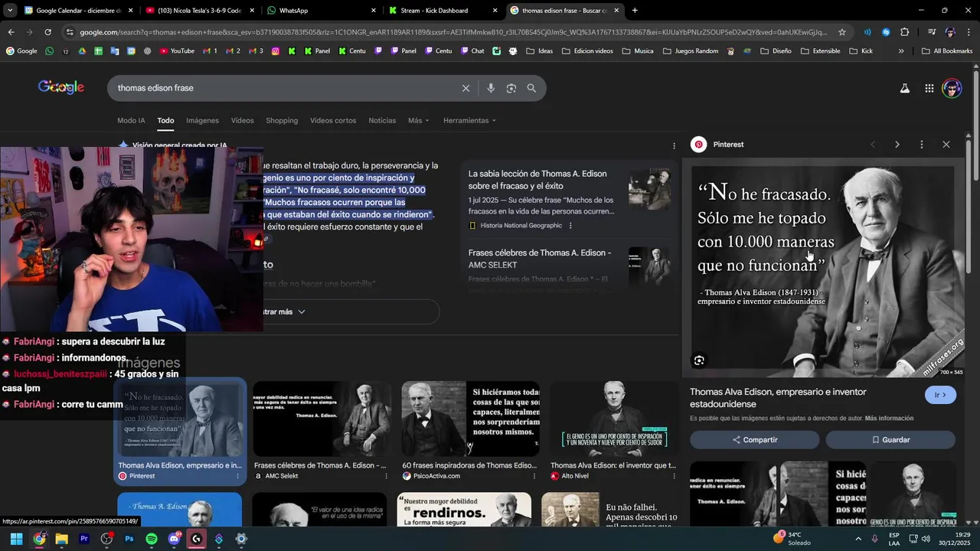This screenshot has height=551, width=980.
Task: Open Spotify from the taskbar
Action: point(152,539)
